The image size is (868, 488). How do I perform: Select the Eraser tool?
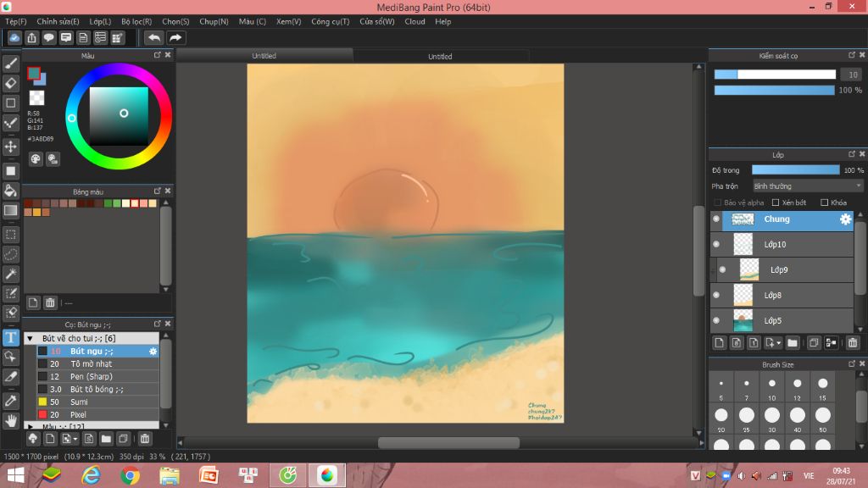point(10,84)
